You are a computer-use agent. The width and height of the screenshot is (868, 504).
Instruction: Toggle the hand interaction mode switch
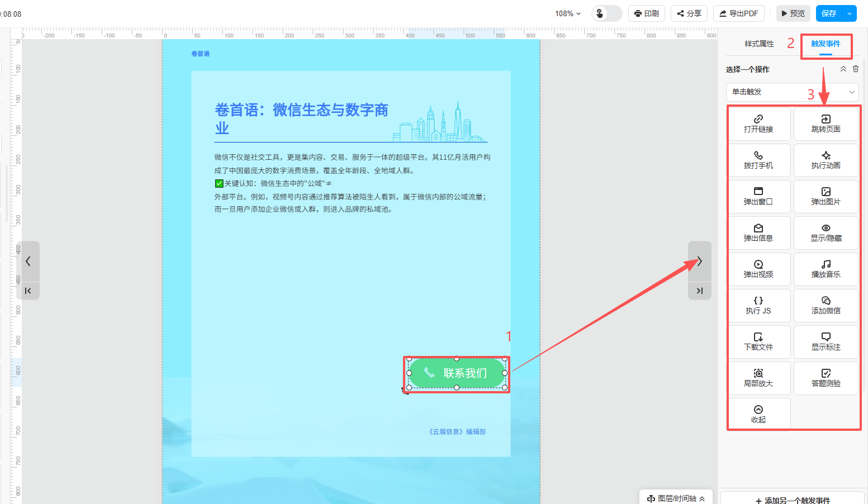(606, 13)
